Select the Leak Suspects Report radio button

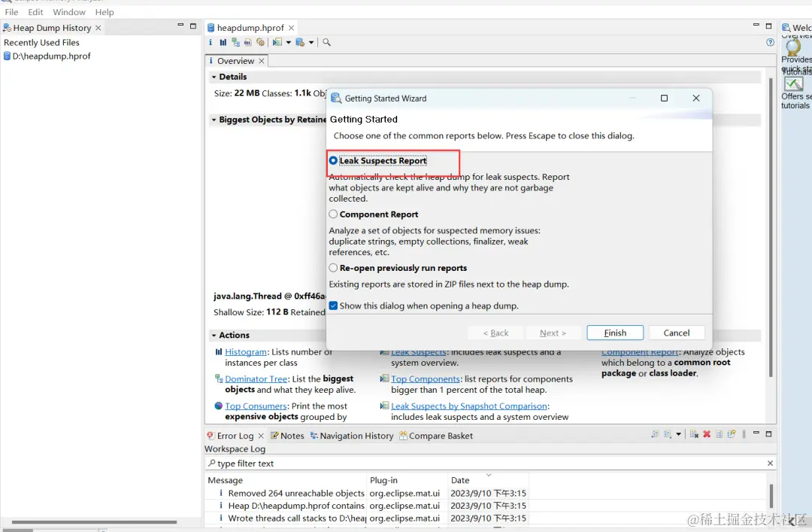pyautogui.click(x=333, y=161)
